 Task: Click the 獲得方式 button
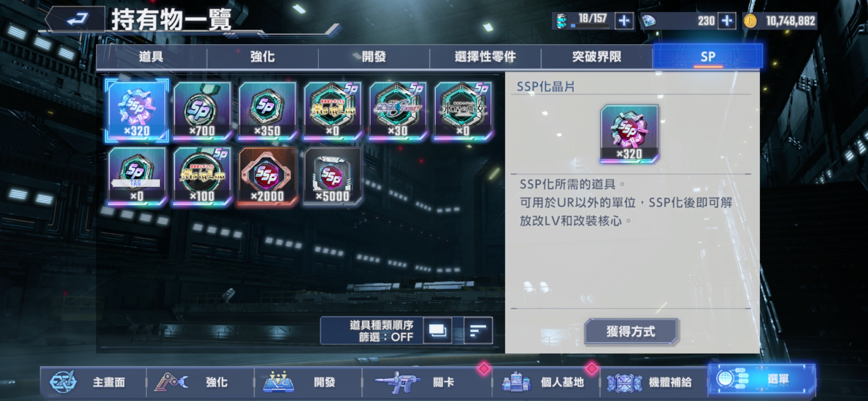(631, 331)
